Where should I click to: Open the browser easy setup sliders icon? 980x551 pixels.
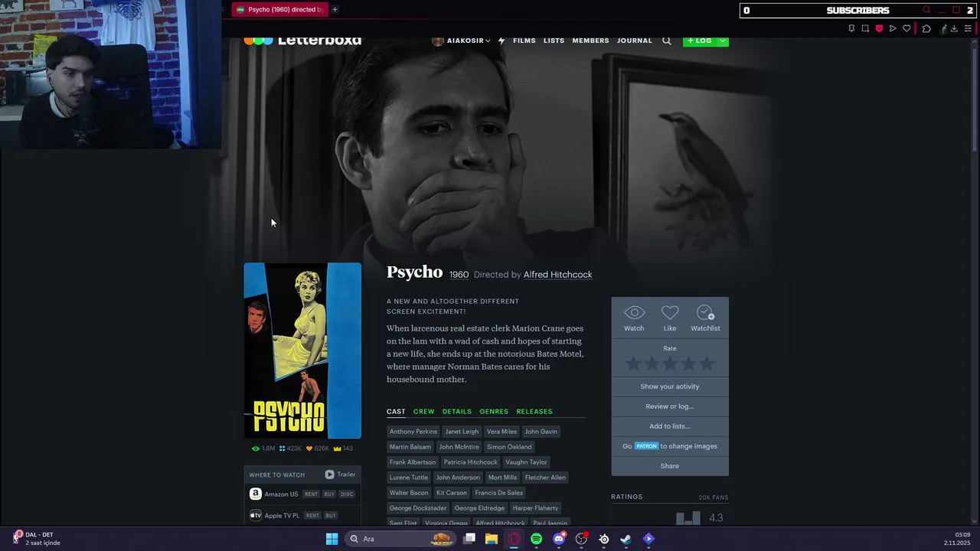pos(968,28)
